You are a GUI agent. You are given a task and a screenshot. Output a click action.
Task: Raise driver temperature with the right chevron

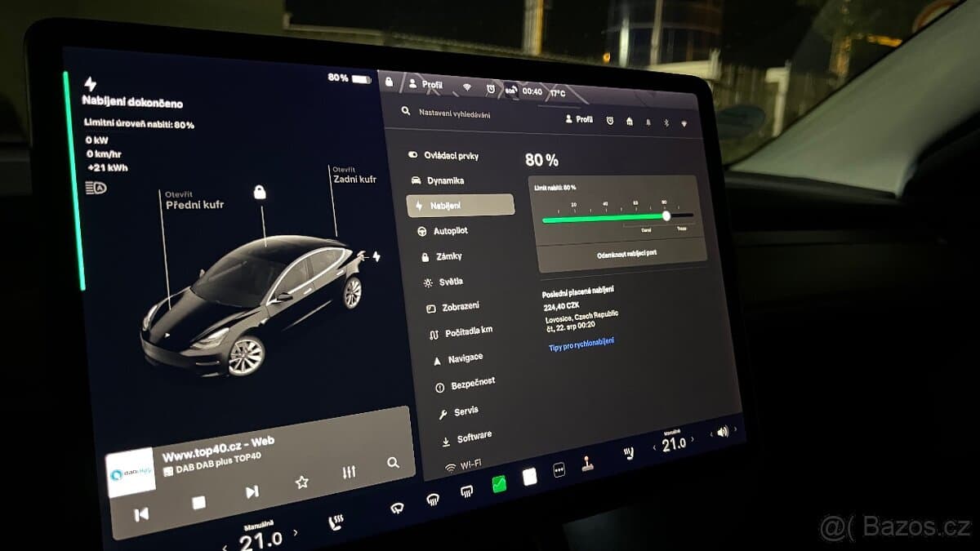296,532
